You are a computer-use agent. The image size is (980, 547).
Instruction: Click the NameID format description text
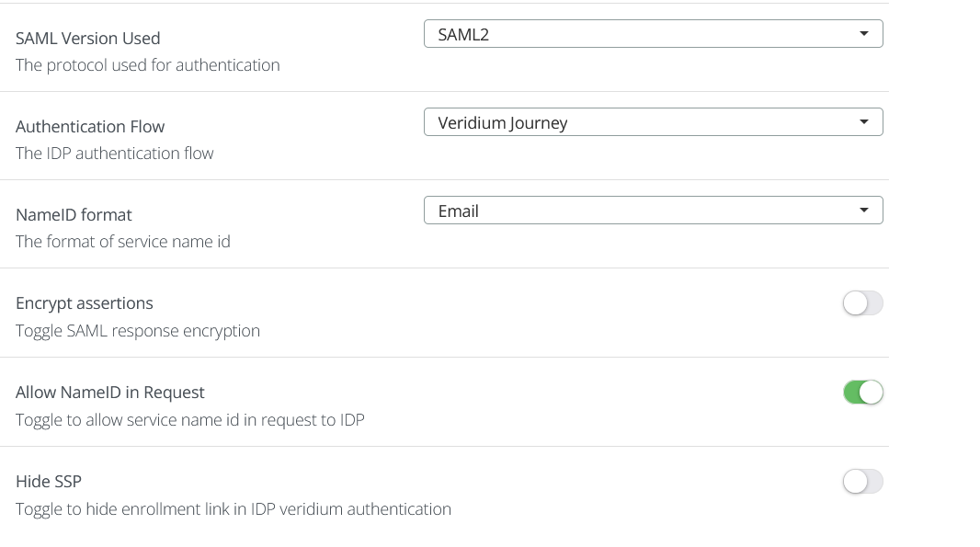122,241
